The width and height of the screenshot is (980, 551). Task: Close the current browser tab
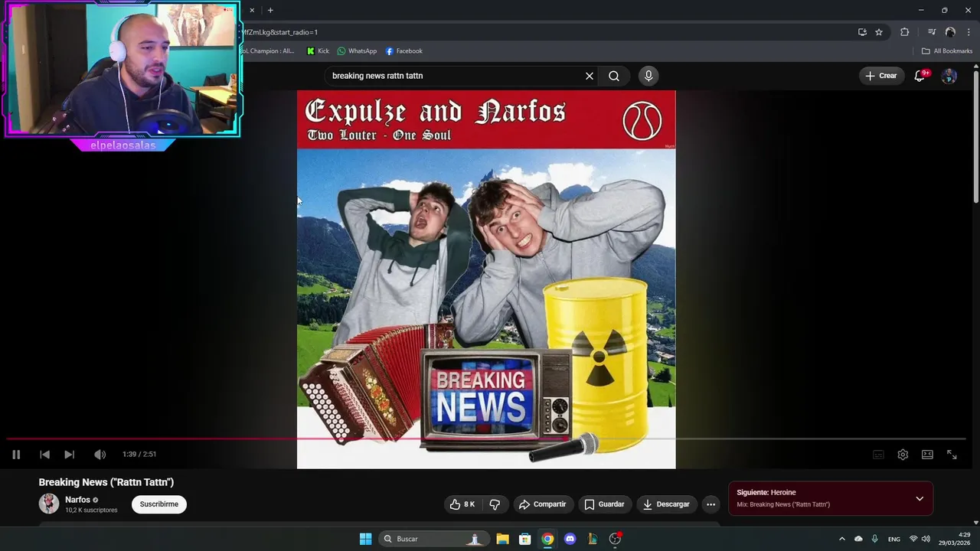(252, 10)
